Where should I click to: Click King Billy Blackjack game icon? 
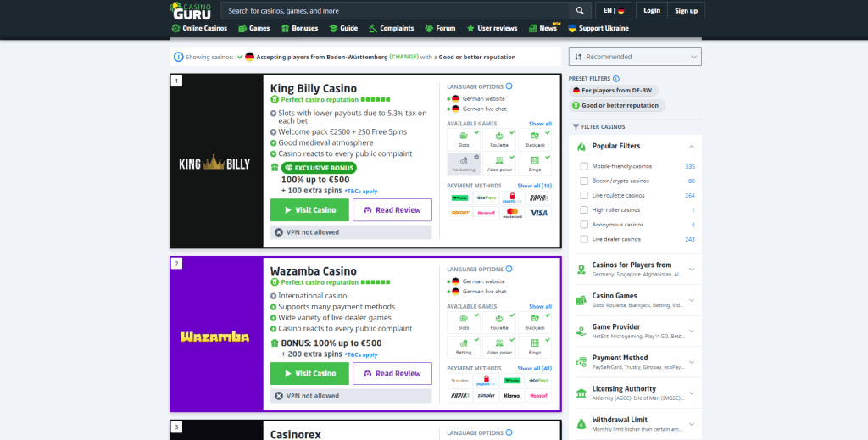pos(535,140)
